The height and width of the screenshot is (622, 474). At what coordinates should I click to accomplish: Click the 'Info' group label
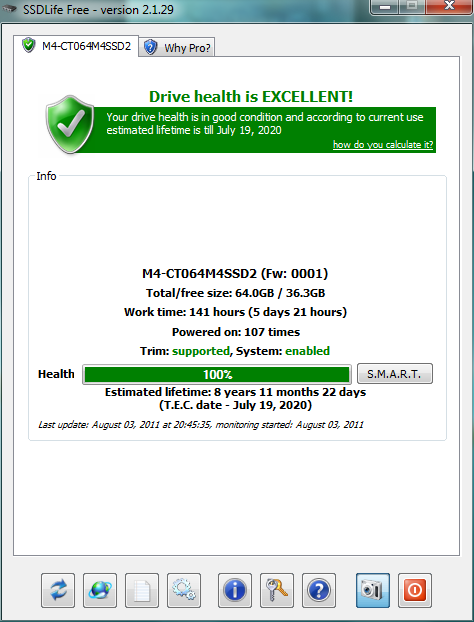(46, 176)
